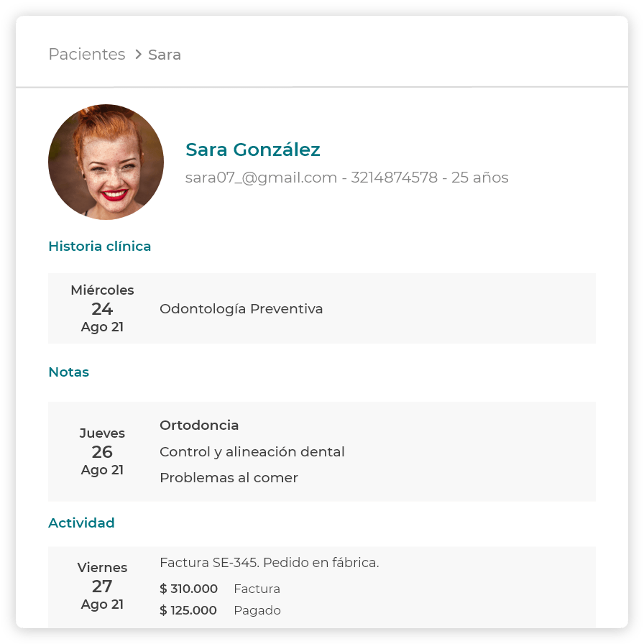Click the Problemas al comer note line
The width and height of the screenshot is (644, 644).
coord(229,478)
